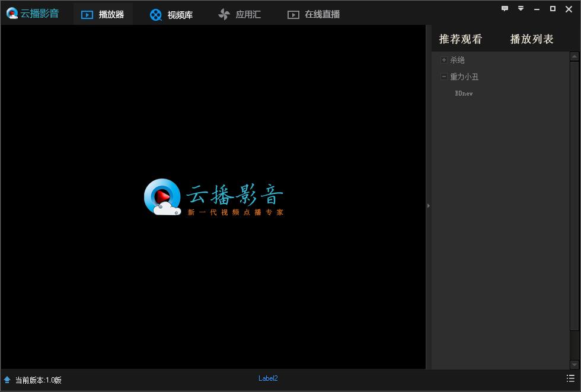Open the main menu triangle icon
This screenshot has width=581, height=392.
click(521, 9)
